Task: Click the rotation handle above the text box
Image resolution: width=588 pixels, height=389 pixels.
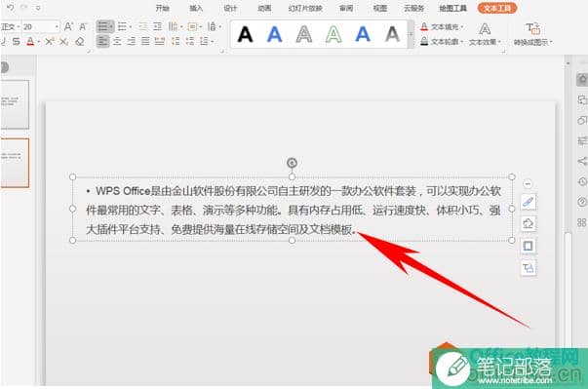Action: click(x=292, y=163)
